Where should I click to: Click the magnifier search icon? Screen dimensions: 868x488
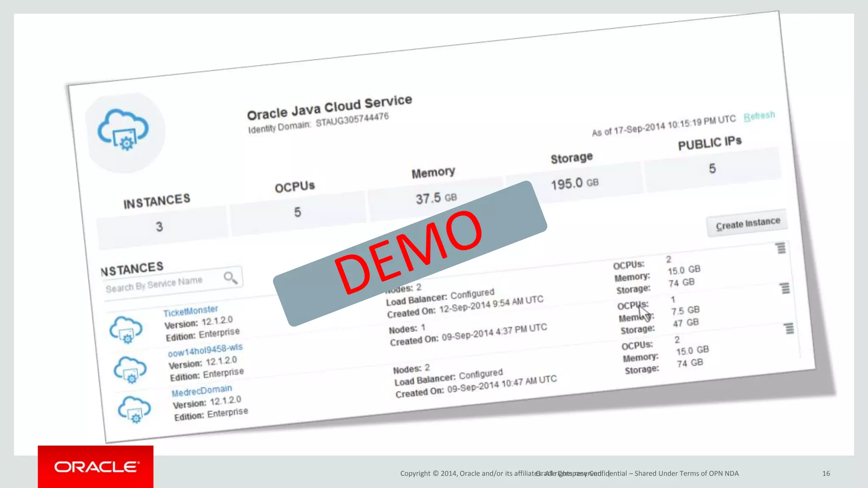[x=231, y=278]
